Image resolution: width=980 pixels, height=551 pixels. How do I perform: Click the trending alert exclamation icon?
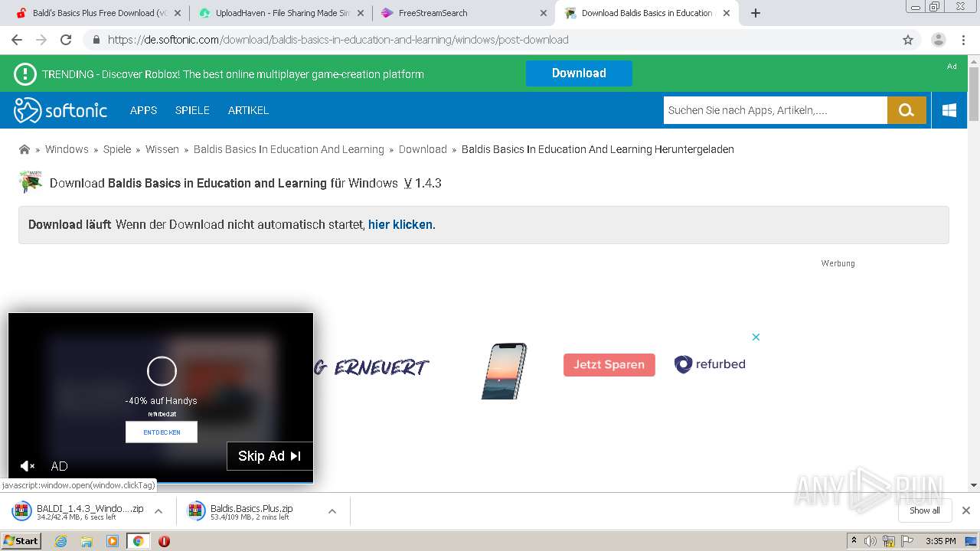click(25, 73)
